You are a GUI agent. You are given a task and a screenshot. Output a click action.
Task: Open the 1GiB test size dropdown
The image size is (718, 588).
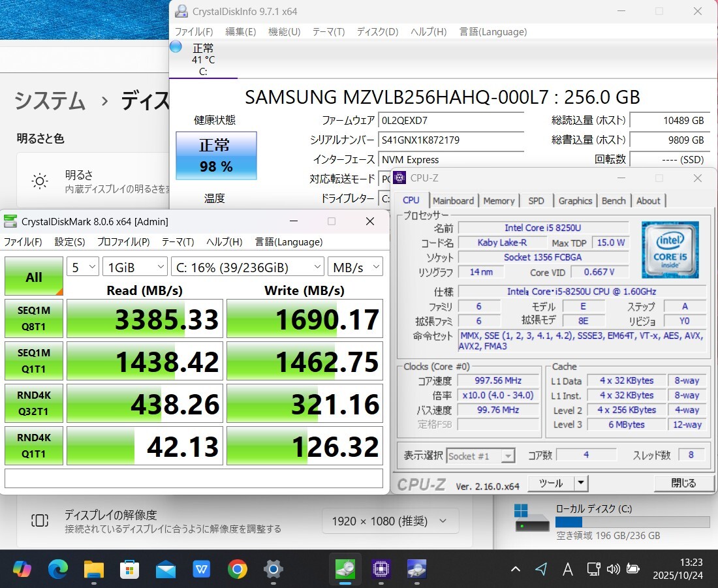point(134,266)
